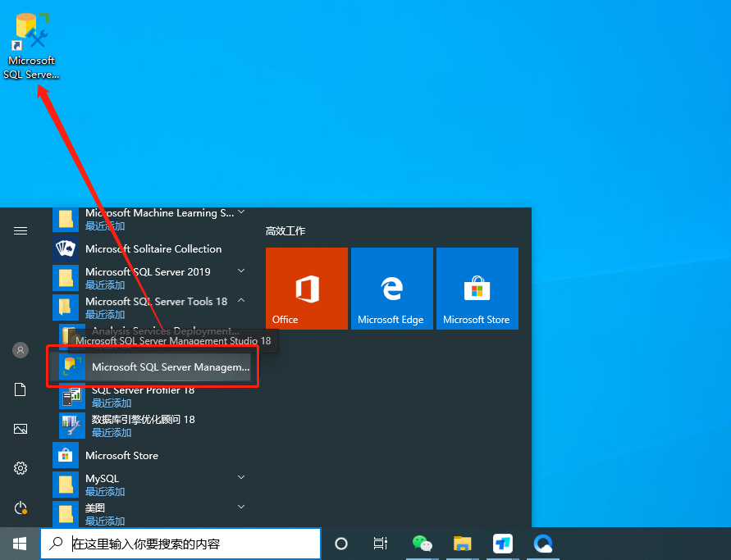Open the Microsoft Edge tile
Image resolution: width=731 pixels, height=560 pixels.
pos(391,289)
